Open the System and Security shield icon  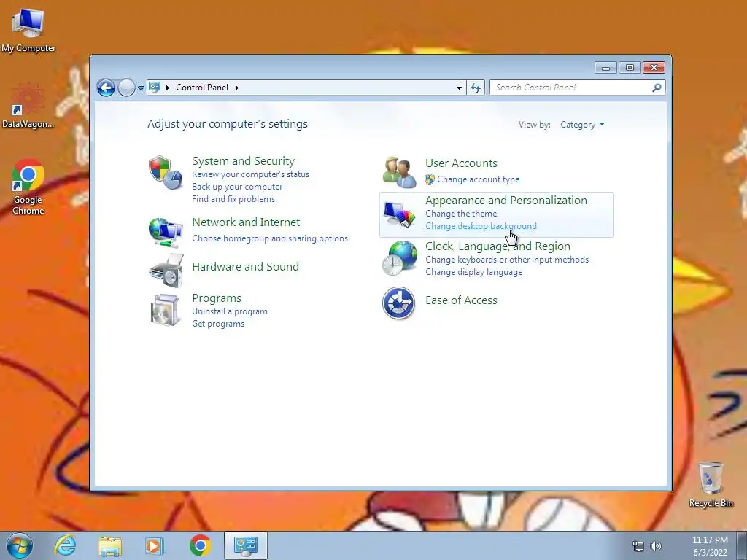[166, 172]
